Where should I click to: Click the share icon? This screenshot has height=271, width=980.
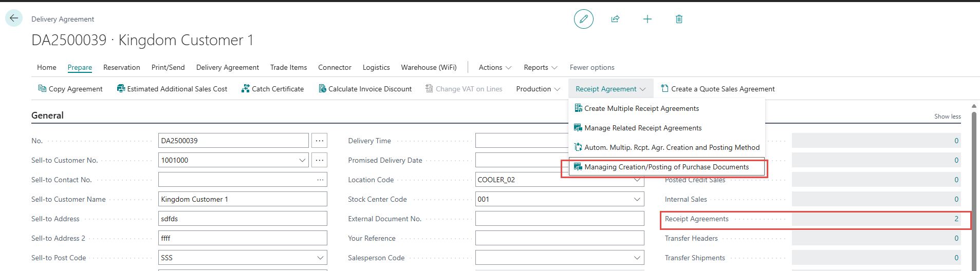click(x=615, y=19)
